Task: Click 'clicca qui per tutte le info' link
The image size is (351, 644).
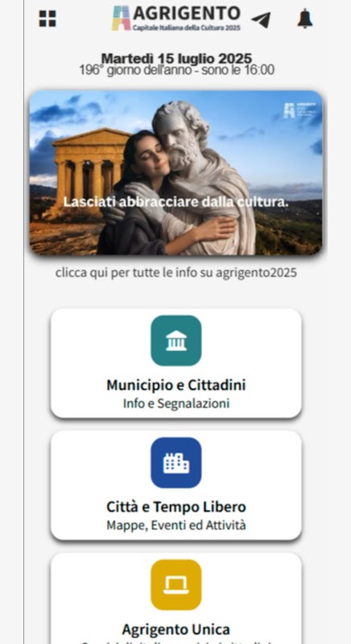Action: [176, 273]
